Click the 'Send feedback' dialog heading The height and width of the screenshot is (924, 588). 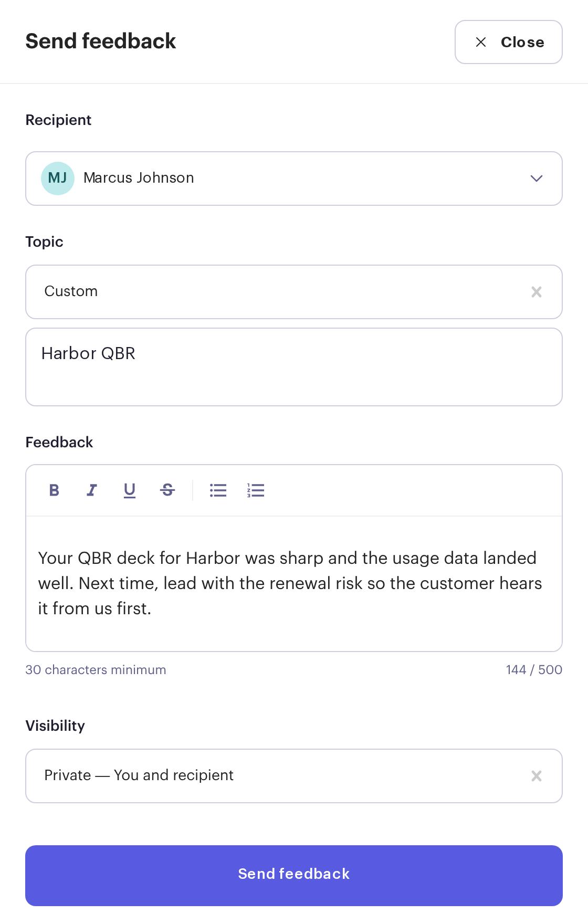click(x=101, y=41)
